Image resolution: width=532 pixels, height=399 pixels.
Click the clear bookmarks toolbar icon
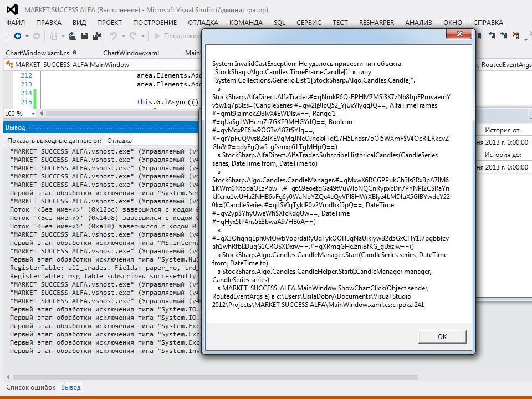click(x=516, y=35)
